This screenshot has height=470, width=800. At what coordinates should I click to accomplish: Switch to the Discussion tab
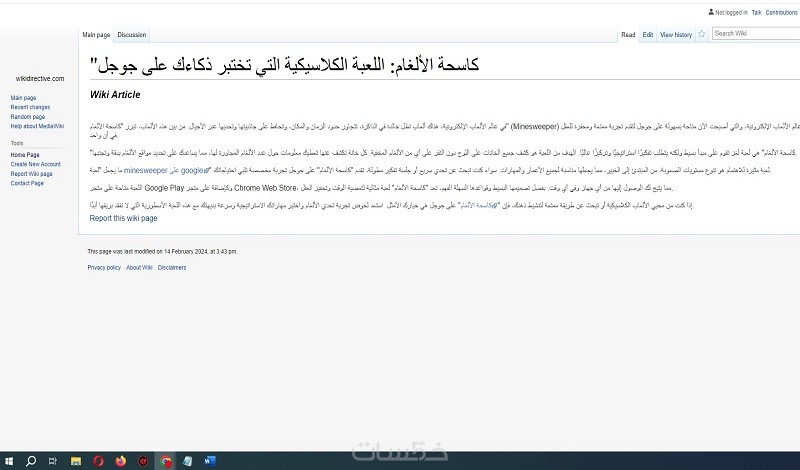[132, 35]
